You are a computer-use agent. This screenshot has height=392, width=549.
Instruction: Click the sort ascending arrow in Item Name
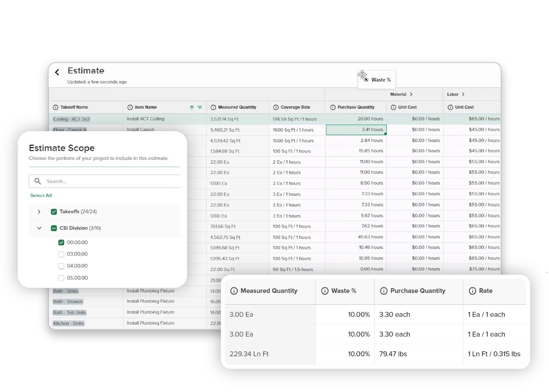point(192,107)
